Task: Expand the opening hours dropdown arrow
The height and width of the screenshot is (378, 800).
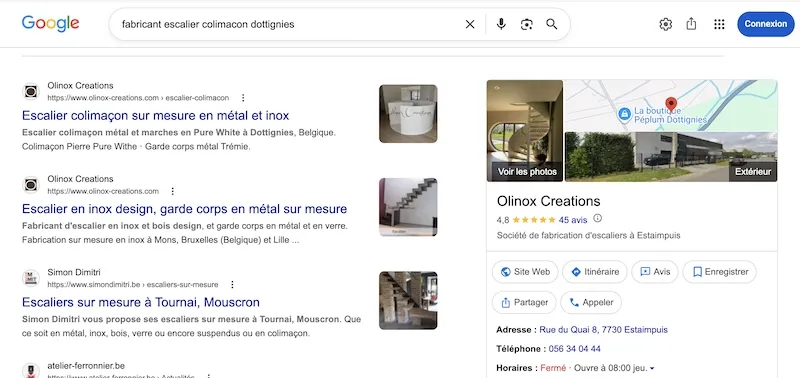Action: (x=652, y=368)
